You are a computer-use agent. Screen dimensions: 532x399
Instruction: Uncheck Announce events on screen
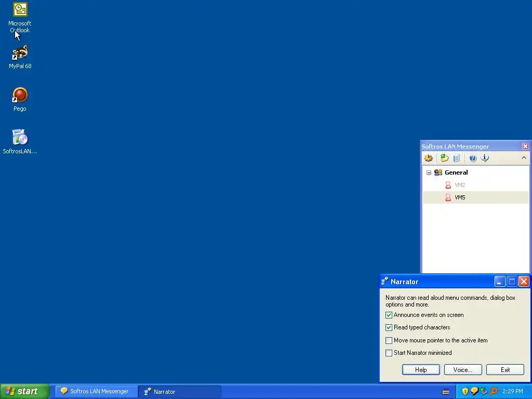389,315
